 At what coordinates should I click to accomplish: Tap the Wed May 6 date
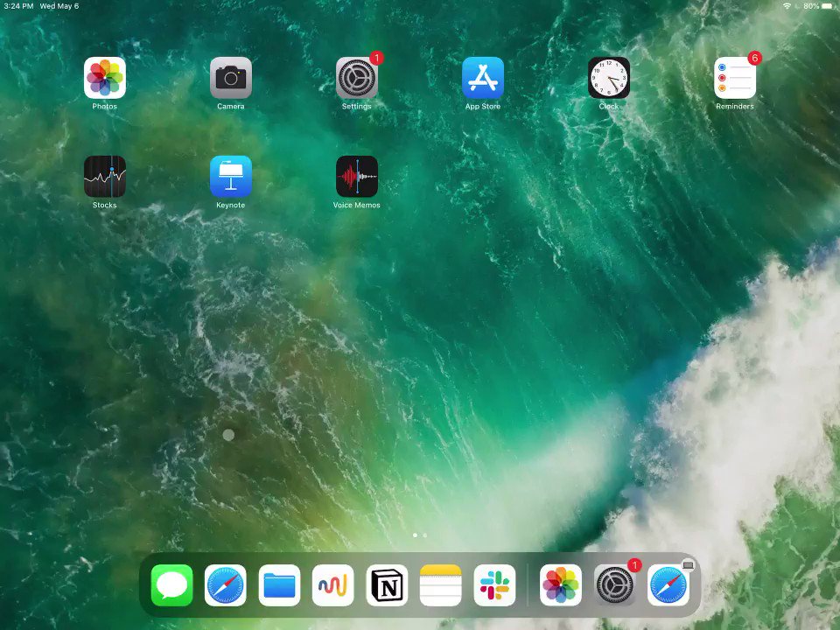tap(59, 6)
